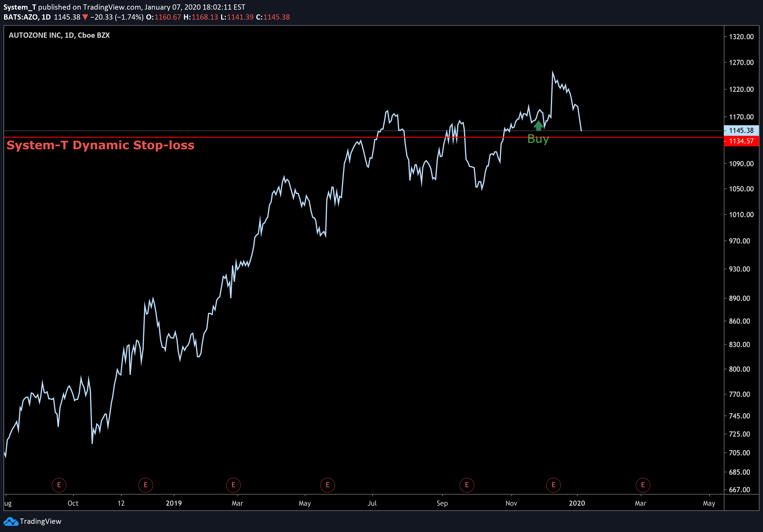This screenshot has width=763, height=532.
Task: Click the 800.00 price axis label
Action: (739, 369)
